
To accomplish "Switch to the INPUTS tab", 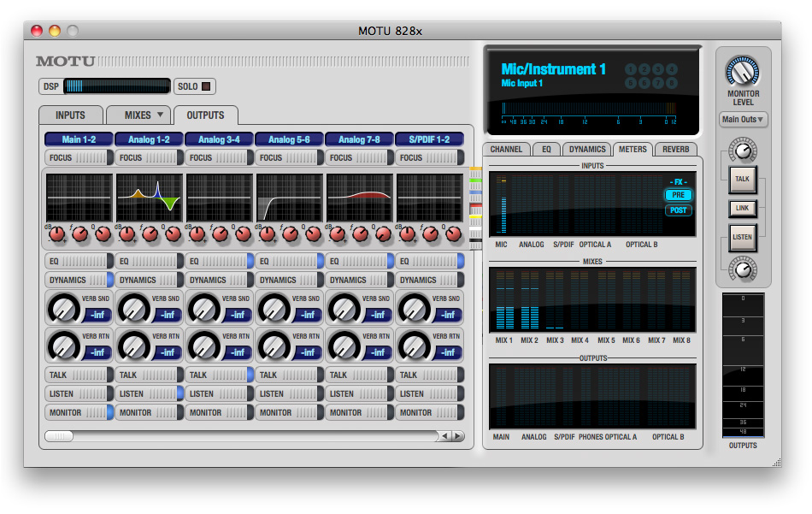I will (x=70, y=115).
